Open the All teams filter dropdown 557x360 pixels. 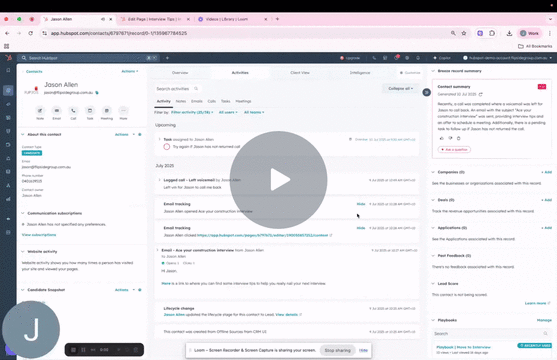(254, 112)
